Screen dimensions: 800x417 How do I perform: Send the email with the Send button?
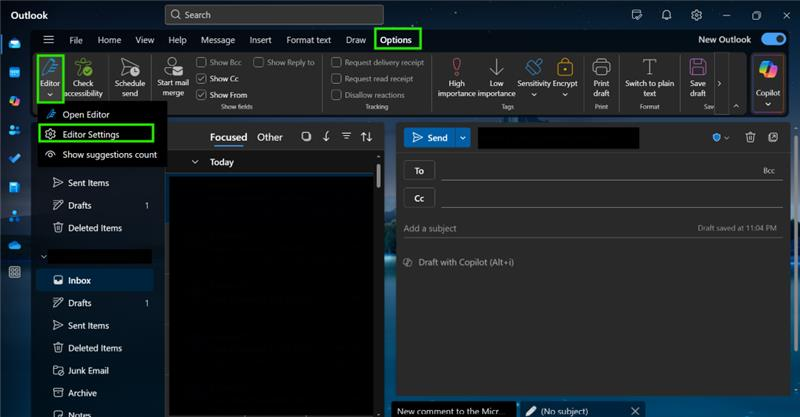click(430, 138)
